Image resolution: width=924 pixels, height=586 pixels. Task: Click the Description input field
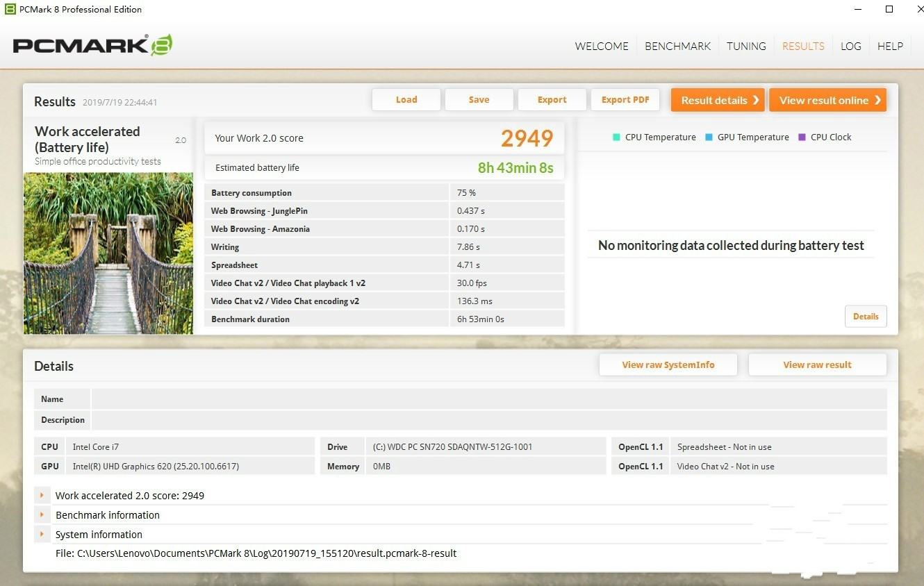(489, 419)
